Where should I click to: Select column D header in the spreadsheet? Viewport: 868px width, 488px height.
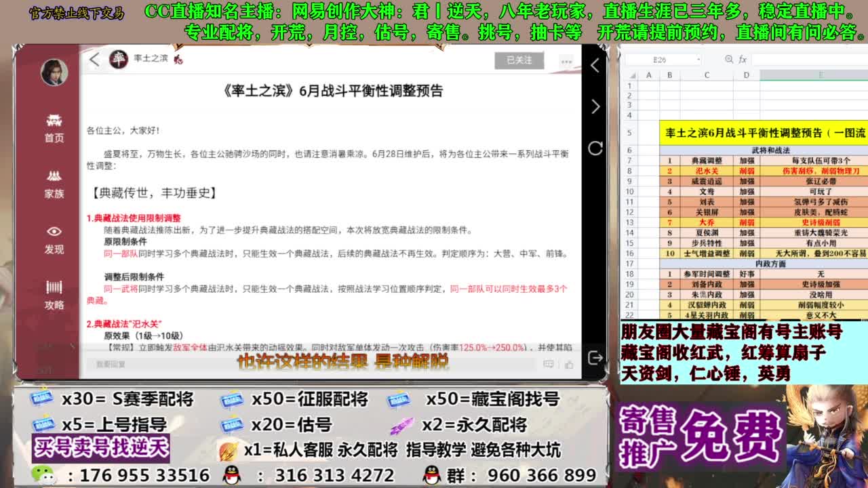coord(746,75)
